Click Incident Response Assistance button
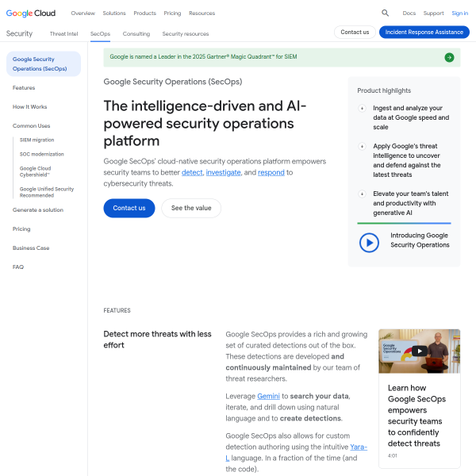 424,33
